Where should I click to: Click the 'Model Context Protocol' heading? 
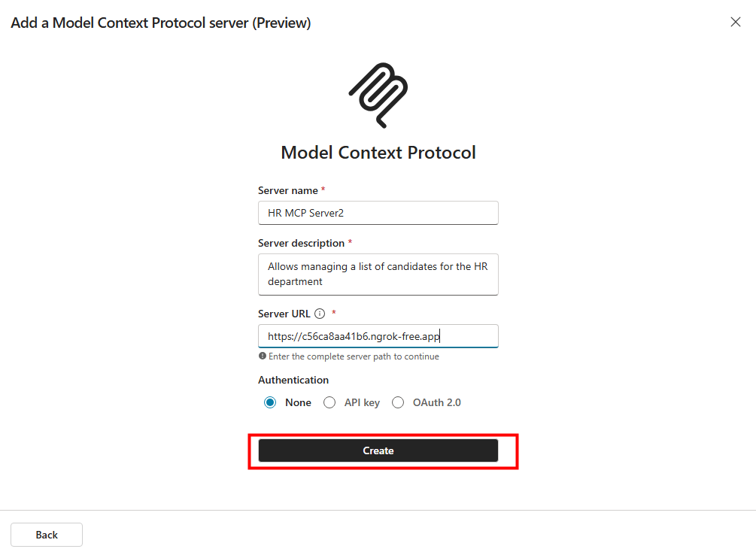(378, 153)
